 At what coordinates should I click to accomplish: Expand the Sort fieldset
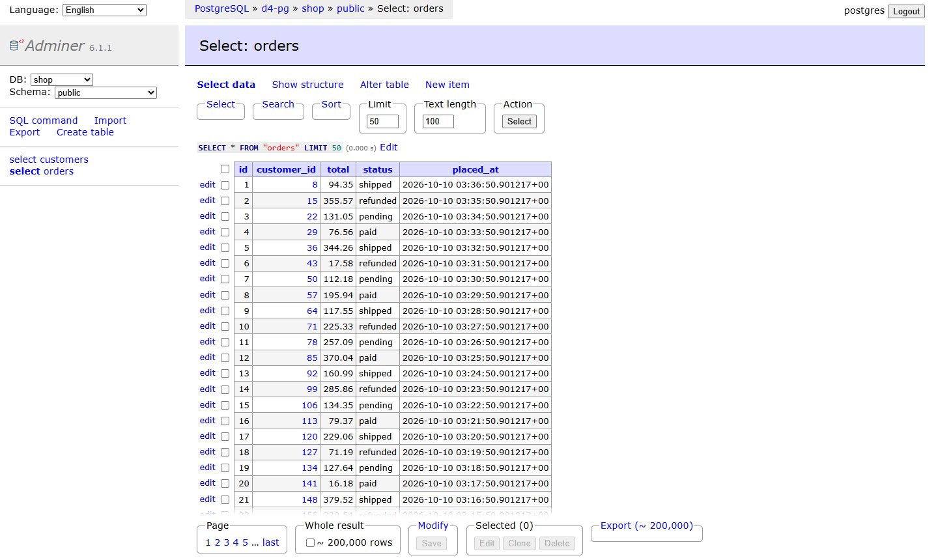(331, 104)
